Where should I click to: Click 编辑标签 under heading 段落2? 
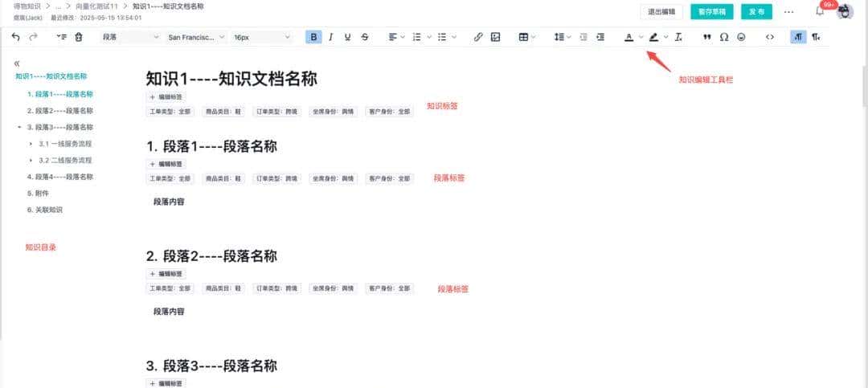(166, 274)
